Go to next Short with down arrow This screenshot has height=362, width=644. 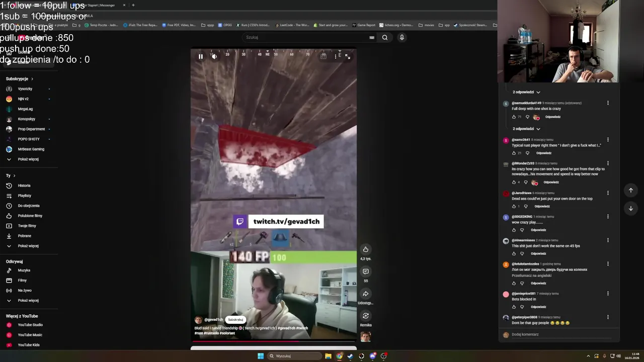tap(630, 208)
